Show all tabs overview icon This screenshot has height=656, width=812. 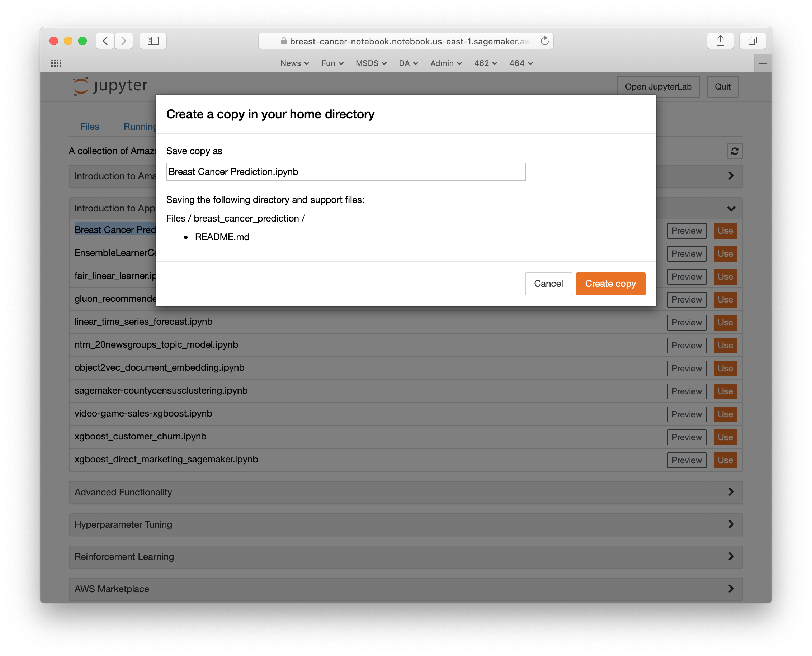(753, 41)
